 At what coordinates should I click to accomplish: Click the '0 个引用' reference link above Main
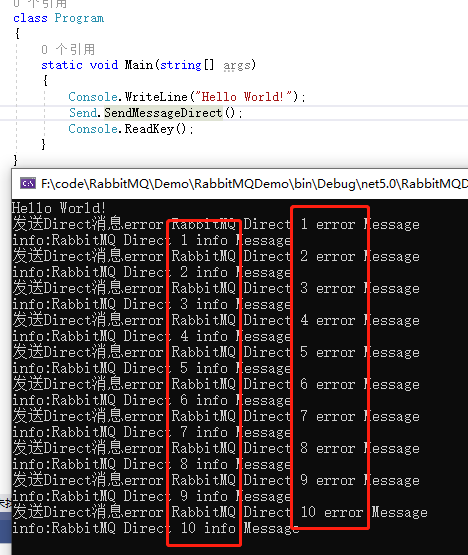68,49
